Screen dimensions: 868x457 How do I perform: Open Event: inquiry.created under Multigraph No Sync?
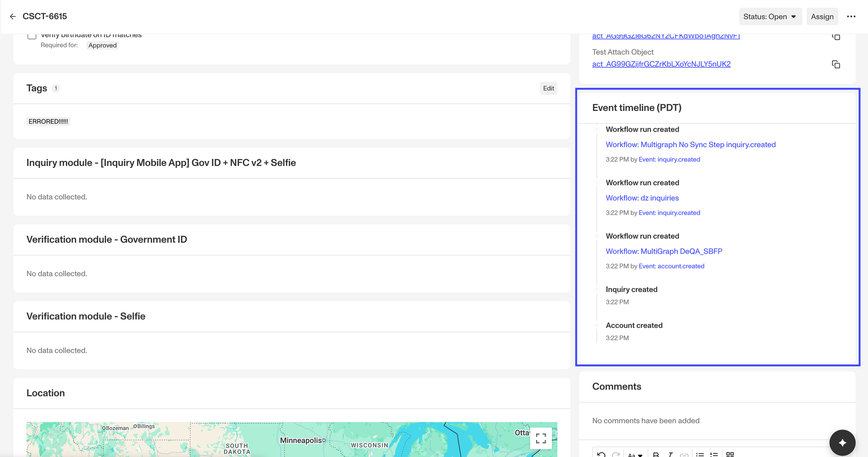pos(669,159)
